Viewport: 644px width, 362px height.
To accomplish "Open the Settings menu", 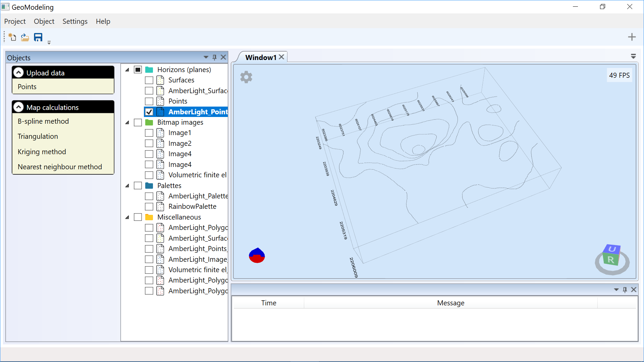I will [75, 21].
